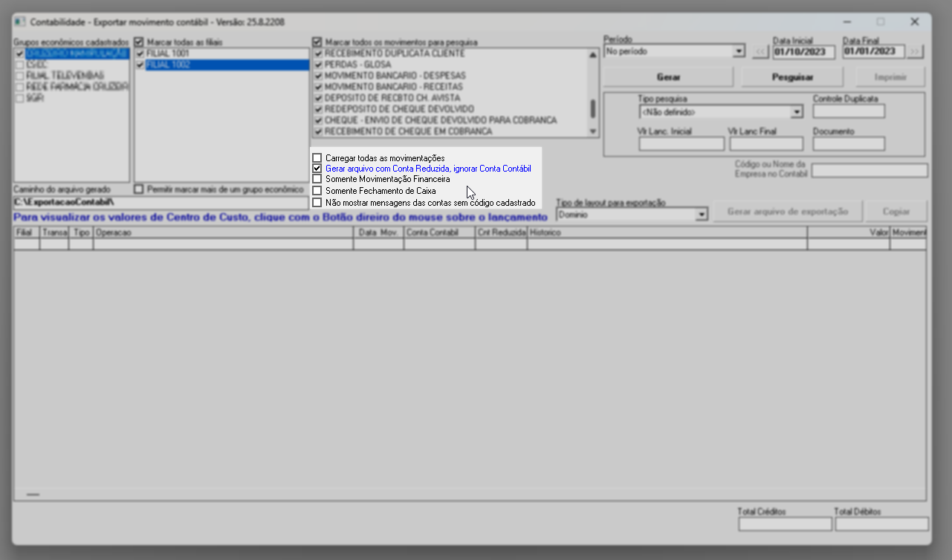This screenshot has width=952, height=560.
Task: Click the 'Total Créditos' field
Action: point(785,524)
